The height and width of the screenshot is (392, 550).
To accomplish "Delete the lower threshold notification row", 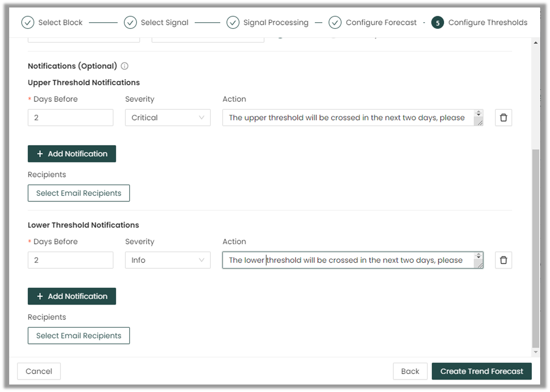I will pos(503,260).
